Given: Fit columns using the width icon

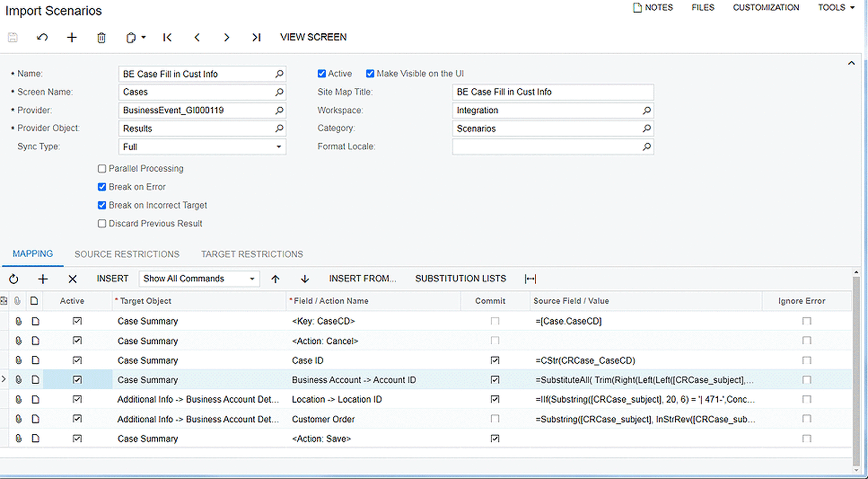Looking at the screenshot, I should pyautogui.click(x=530, y=279).
